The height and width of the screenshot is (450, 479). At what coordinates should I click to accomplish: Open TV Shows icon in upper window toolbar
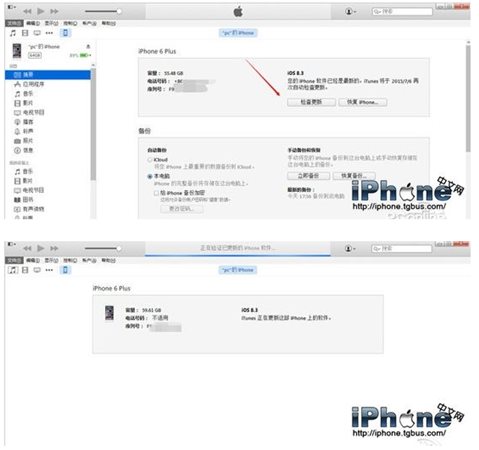tap(37, 33)
